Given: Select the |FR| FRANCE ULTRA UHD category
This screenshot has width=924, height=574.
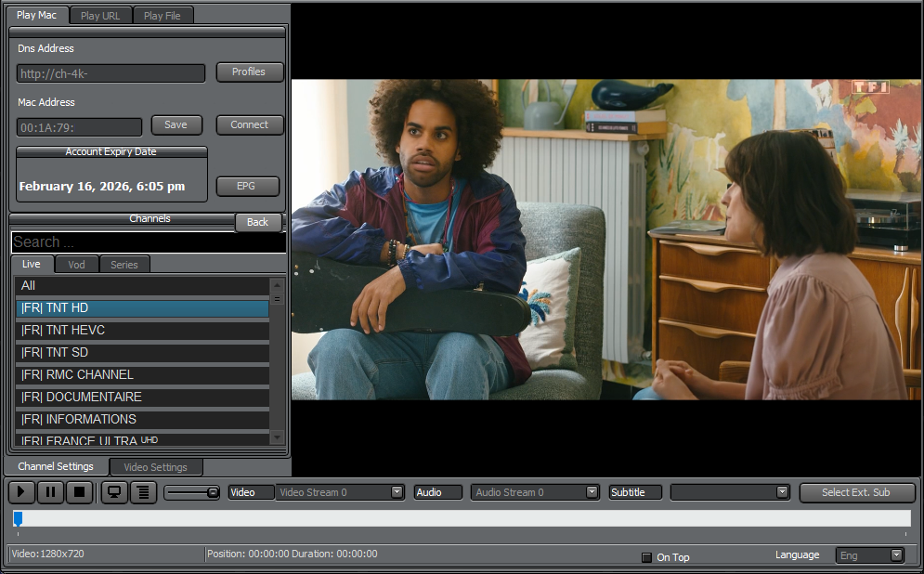Looking at the screenshot, I should [x=142, y=439].
